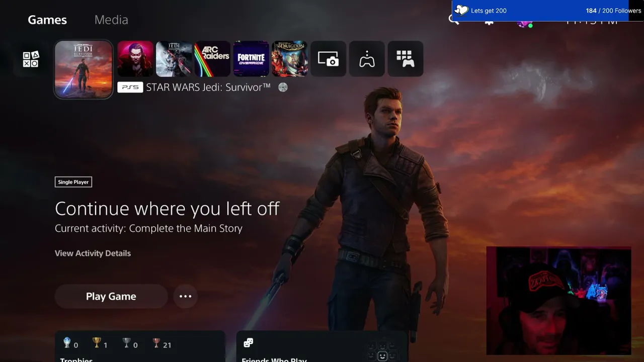Click the Single Player tag
Image resolution: width=644 pixels, height=362 pixels.
[x=73, y=182]
